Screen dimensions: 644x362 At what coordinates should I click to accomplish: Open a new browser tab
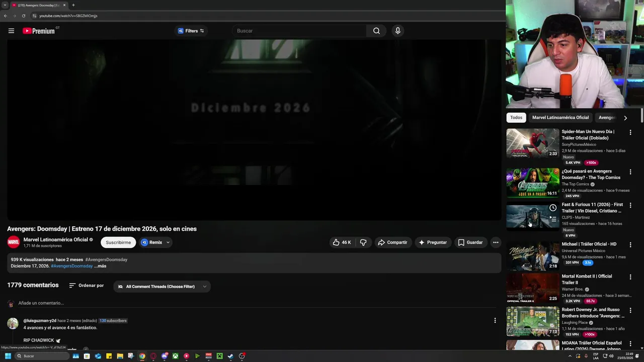click(73, 5)
